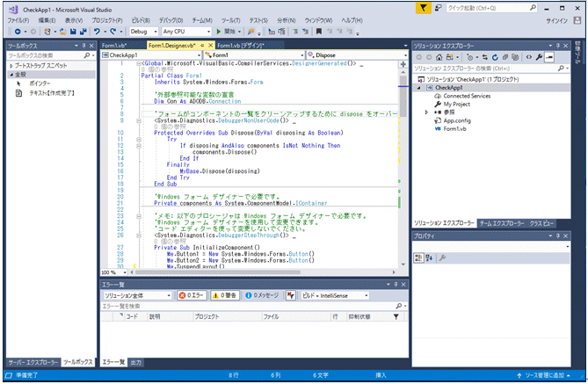Click the Save All toolbar icon
This screenshot has width=588, height=384.
(x=83, y=32)
